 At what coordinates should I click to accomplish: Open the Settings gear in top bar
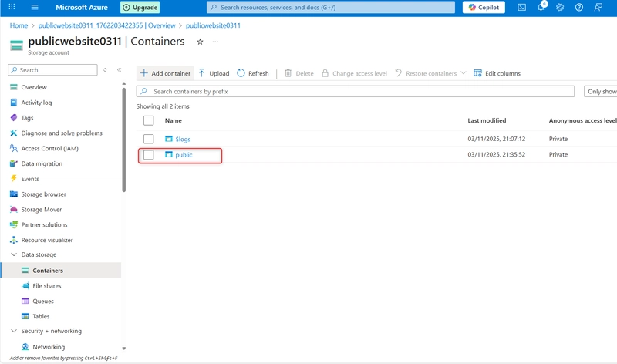[x=560, y=8]
